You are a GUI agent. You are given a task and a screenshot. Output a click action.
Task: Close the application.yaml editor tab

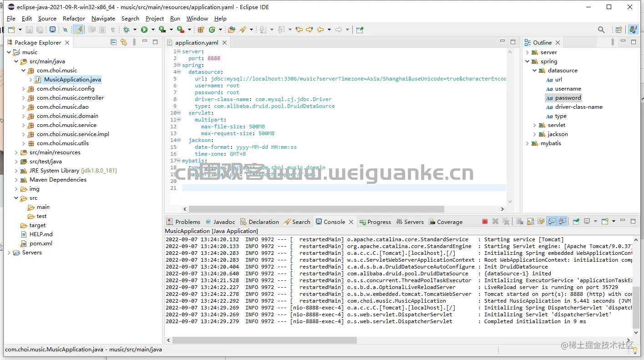224,42
